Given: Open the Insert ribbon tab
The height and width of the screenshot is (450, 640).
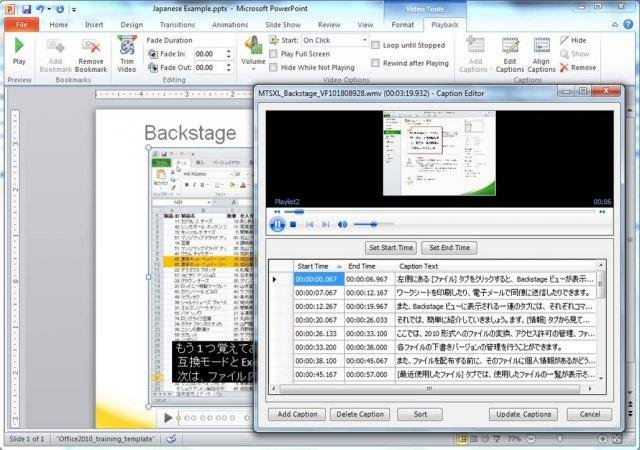Looking at the screenshot, I should [x=94, y=25].
